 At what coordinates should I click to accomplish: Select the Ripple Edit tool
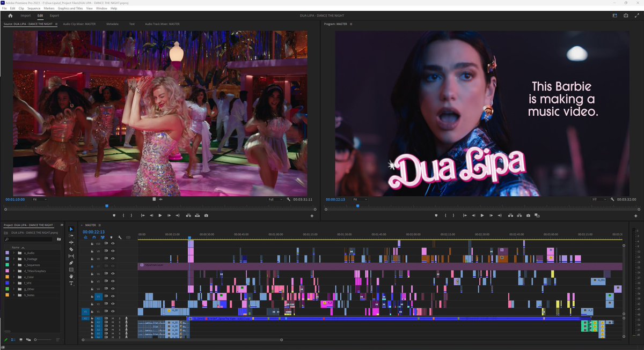71,243
